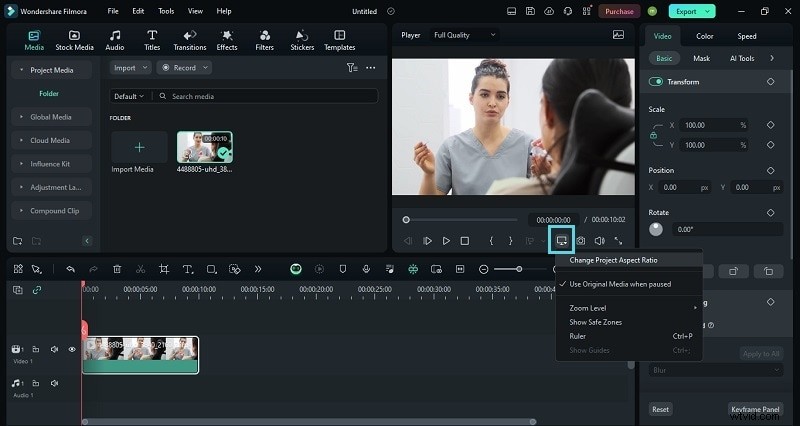The width and height of the screenshot is (800, 426).
Task: Open the Default sort dropdown
Action: click(x=129, y=96)
